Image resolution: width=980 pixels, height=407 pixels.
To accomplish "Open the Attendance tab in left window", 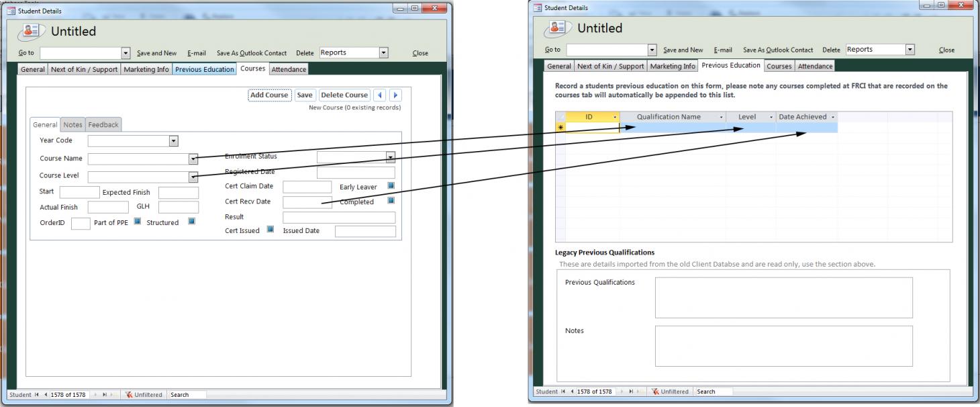I will point(289,69).
